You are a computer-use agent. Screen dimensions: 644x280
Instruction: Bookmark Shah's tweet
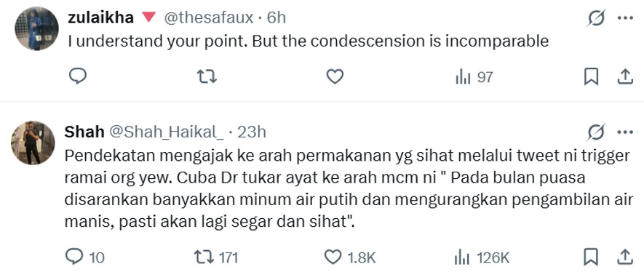tap(591, 257)
